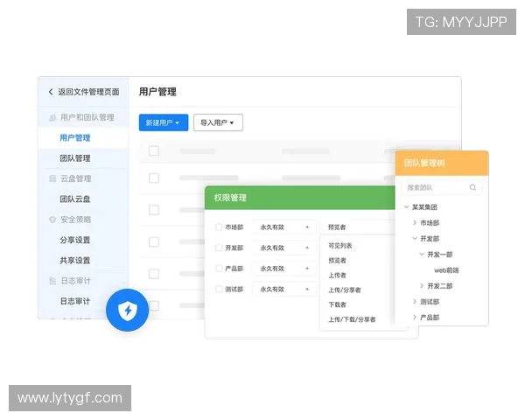
Task: Check the 市场部 permission checkbox
Action: 219,227
